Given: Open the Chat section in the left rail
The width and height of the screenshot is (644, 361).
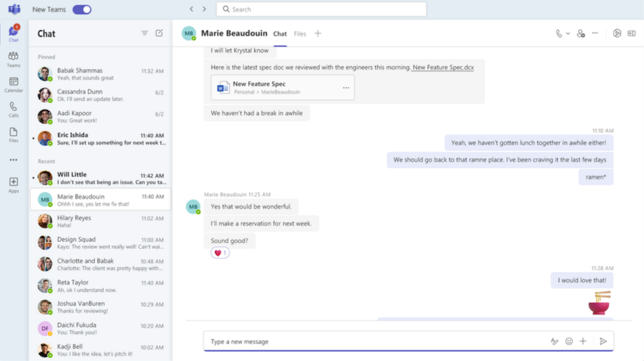Looking at the screenshot, I should pyautogui.click(x=13, y=34).
